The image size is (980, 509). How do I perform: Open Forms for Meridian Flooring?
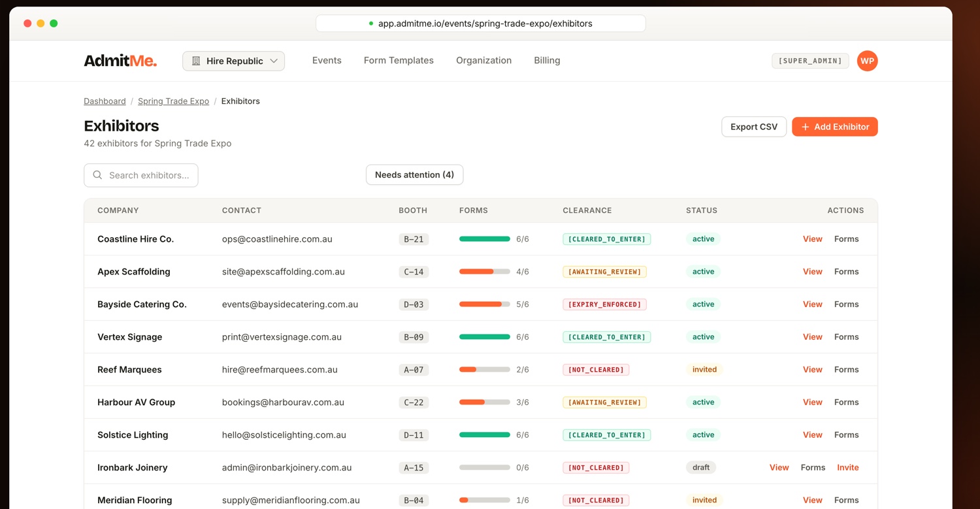(x=846, y=501)
